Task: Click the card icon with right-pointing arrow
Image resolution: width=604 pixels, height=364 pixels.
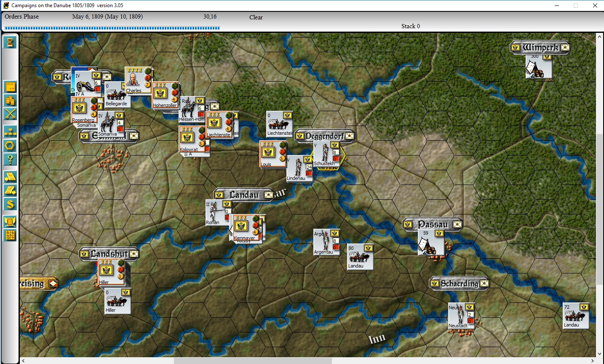Action: 10,190
